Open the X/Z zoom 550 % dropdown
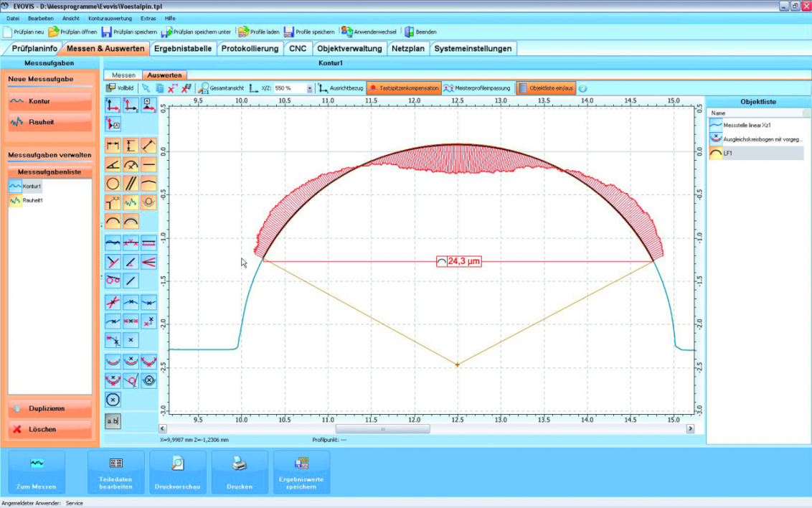The image size is (812, 508). [x=310, y=88]
